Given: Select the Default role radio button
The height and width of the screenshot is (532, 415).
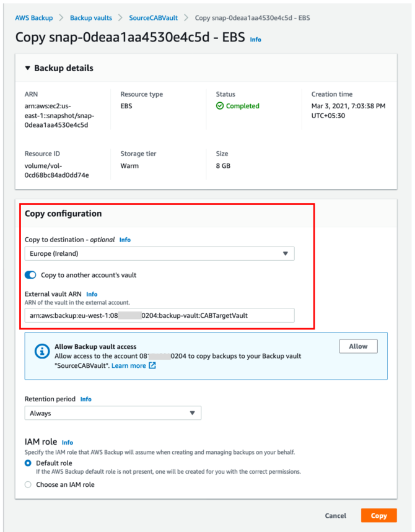Looking at the screenshot, I should pyautogui.click(x=29, y=462).
